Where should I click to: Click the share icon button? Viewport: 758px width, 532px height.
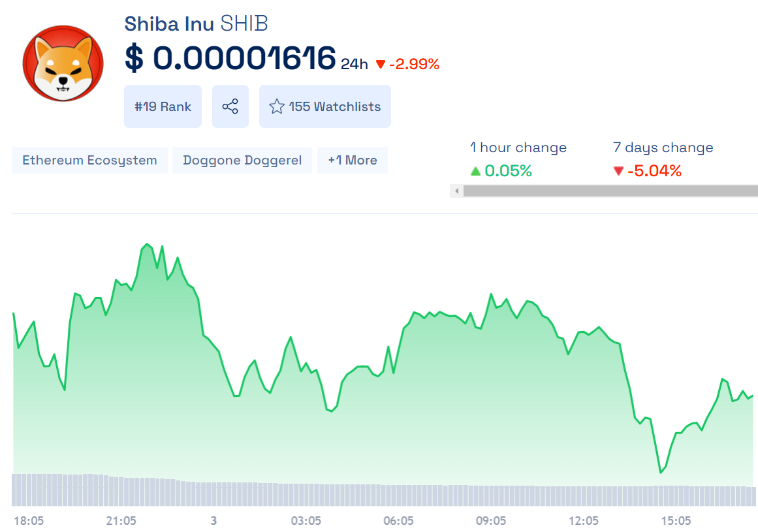coord(230,106)
